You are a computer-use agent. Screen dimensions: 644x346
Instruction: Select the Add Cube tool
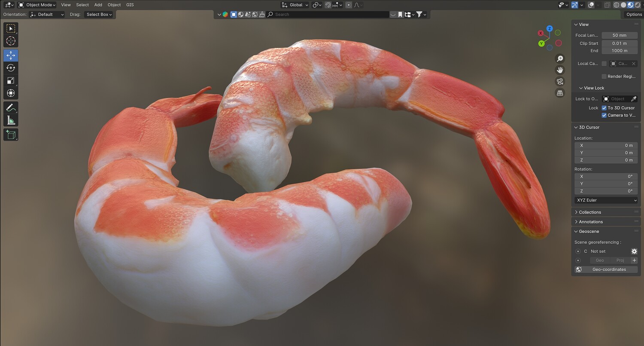click(11, 135)
